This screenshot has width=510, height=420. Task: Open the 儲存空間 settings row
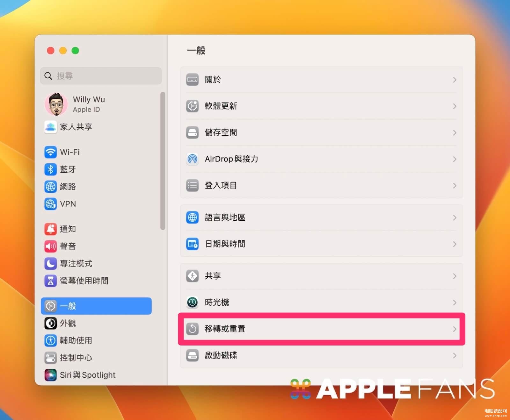(x=321, y=132)
